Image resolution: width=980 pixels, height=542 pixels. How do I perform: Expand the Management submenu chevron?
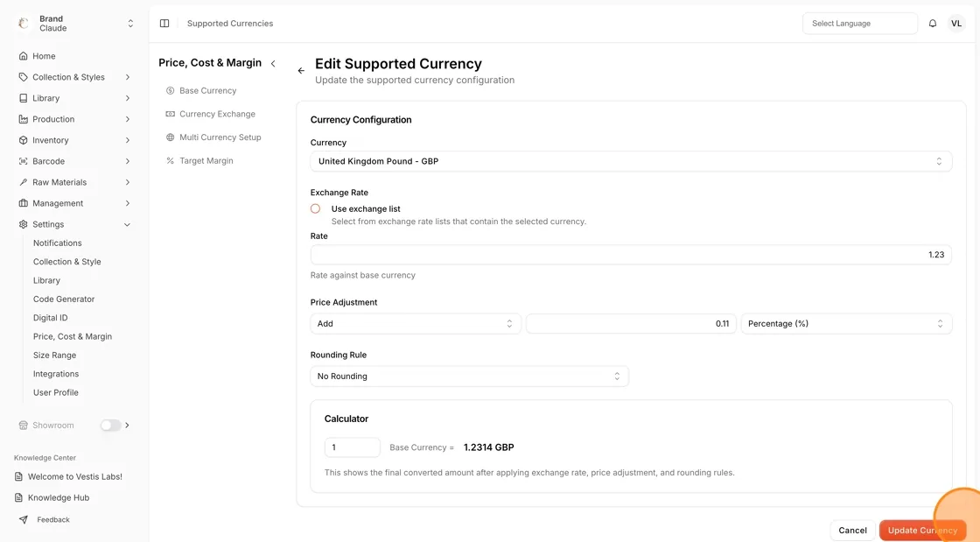[128, 203]
